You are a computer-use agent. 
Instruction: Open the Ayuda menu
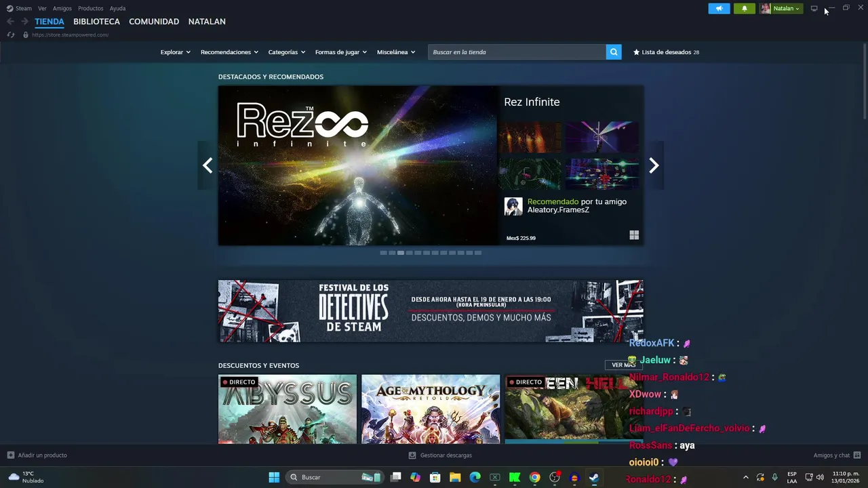(117, 8)
